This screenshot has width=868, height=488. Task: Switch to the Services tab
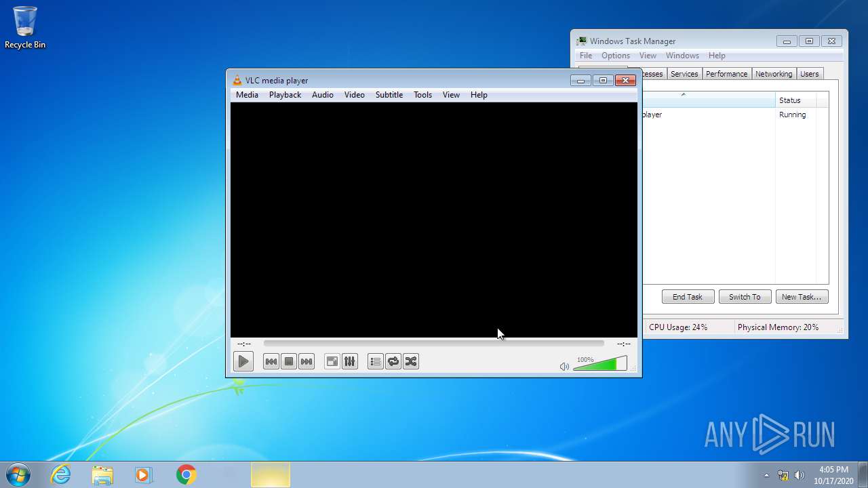tap(684, 74)
